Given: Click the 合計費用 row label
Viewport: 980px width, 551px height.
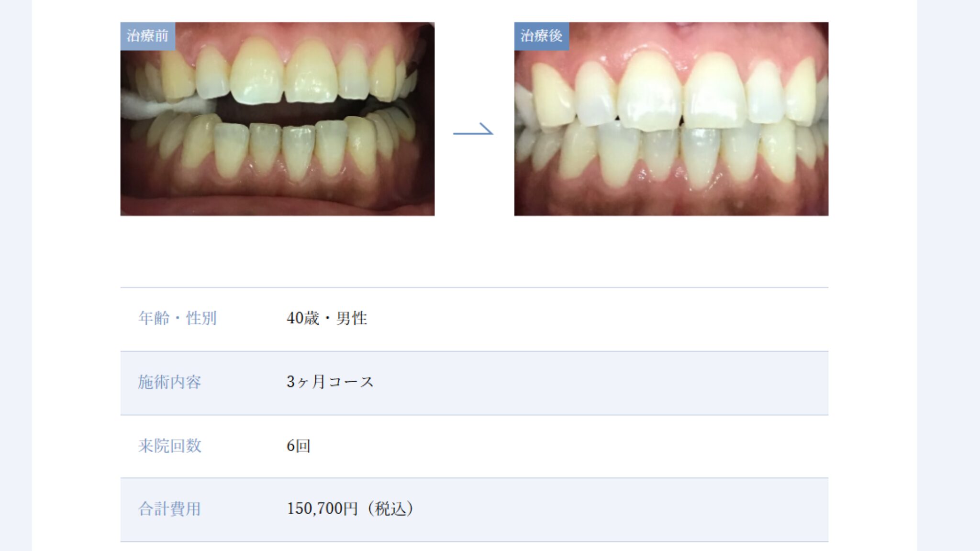Looking at the screenshot, I should (x=169, y=509).
